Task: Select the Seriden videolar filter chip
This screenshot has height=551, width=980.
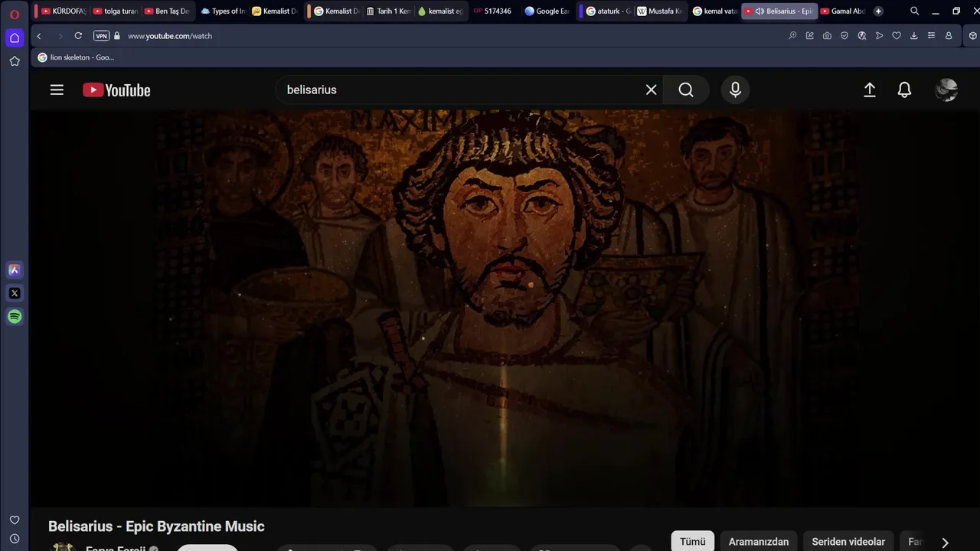Action: coord(848,541)
